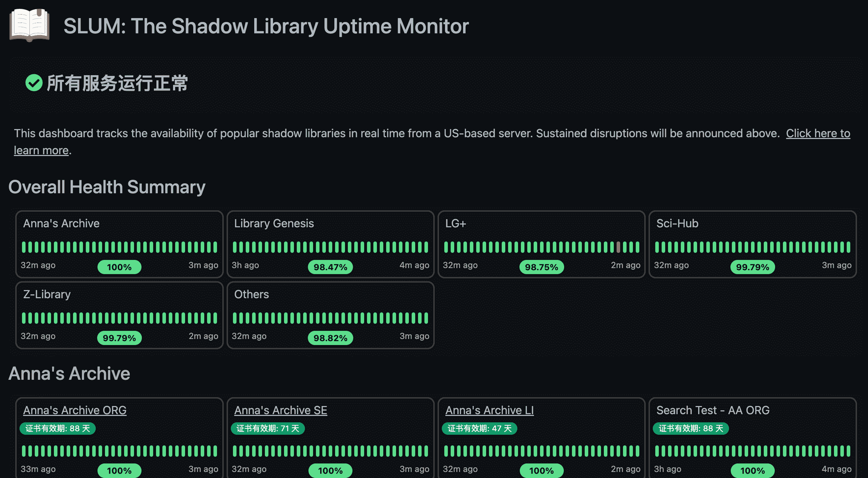868x478 pixels.
Task: Click the Others heartbeat bar
Action: point(330,318)
